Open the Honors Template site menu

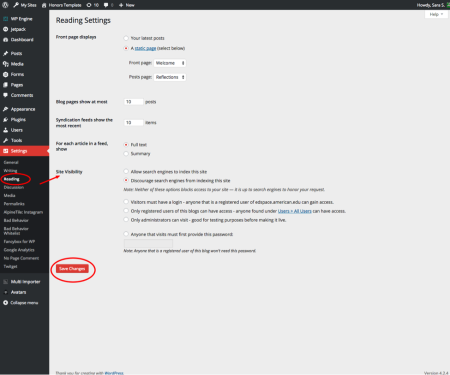tap(62, 5)
